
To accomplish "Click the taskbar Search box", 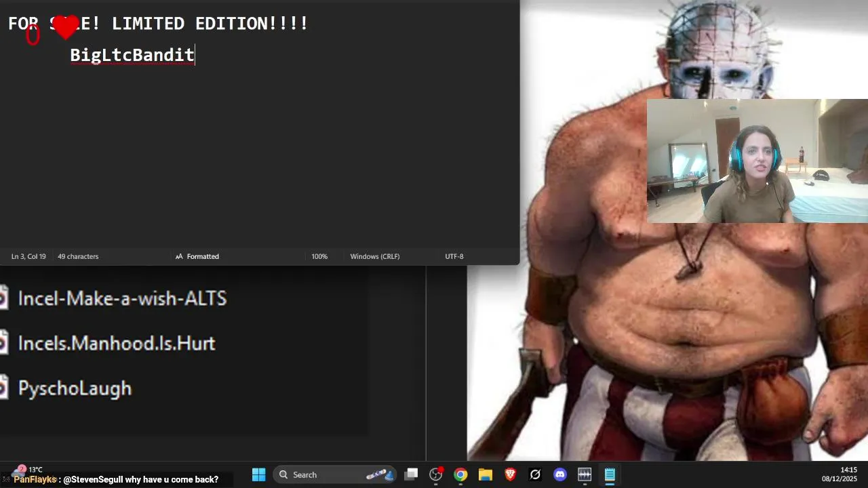I will tap(334, 474).
